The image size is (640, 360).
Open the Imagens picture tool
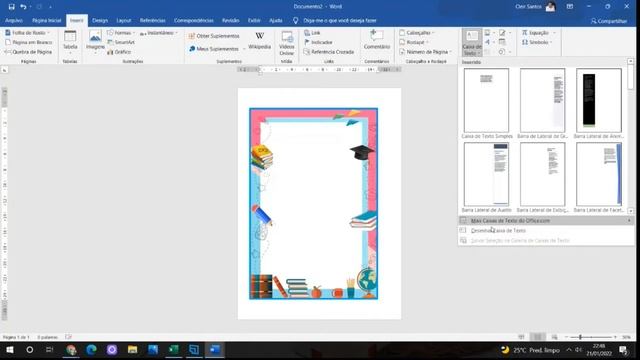pyautogui.click(x=95, y=42)
